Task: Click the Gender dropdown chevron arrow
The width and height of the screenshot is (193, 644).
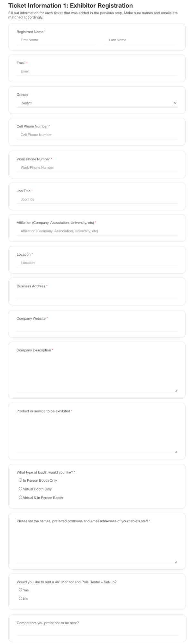Action: tap(175, 103)
